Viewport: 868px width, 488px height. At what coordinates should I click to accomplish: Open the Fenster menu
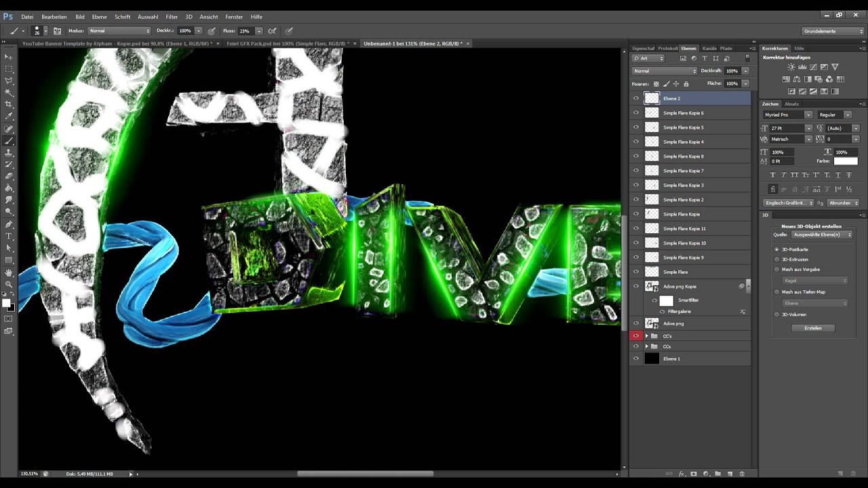(234, 16)
